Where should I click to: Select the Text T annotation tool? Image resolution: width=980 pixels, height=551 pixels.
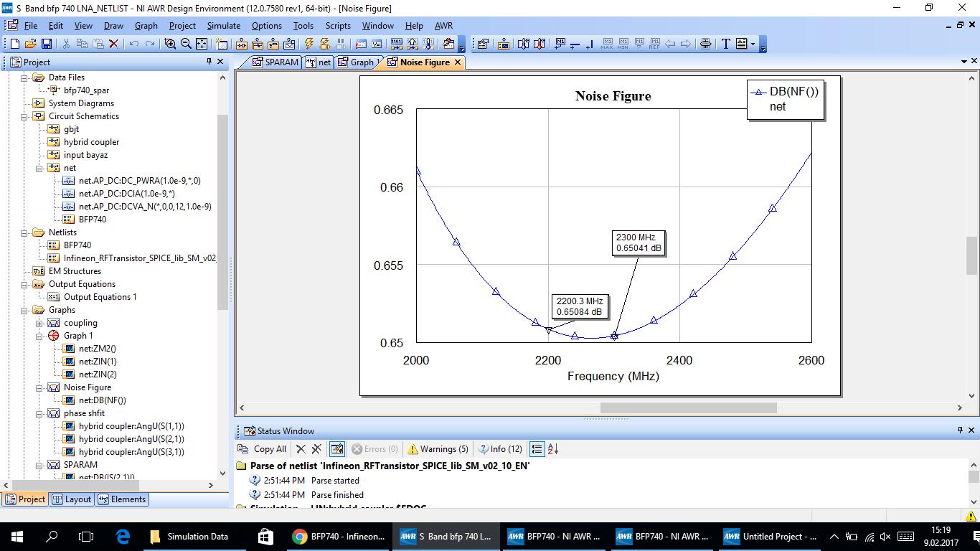pyautogui.click(x=725, y=44)
